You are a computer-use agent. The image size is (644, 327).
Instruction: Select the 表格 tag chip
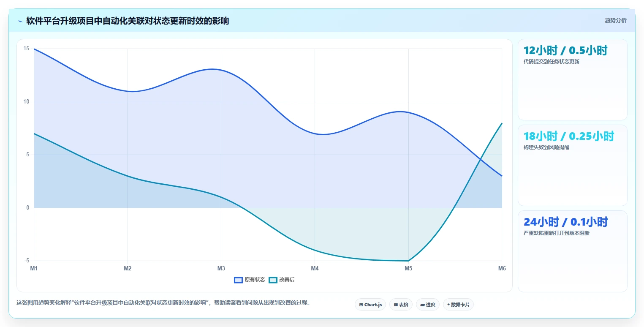tap(401, 305)
